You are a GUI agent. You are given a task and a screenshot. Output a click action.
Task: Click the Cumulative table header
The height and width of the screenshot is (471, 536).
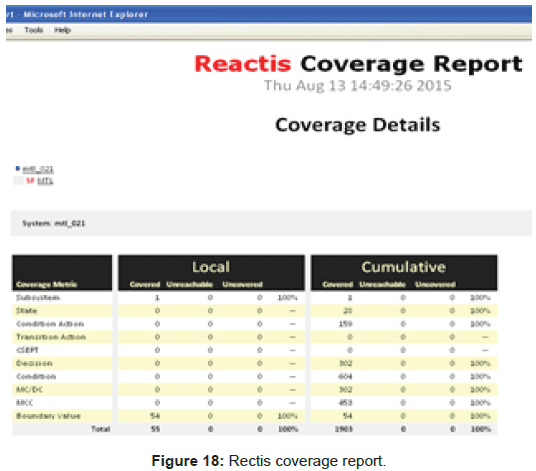tap(404, 267)
